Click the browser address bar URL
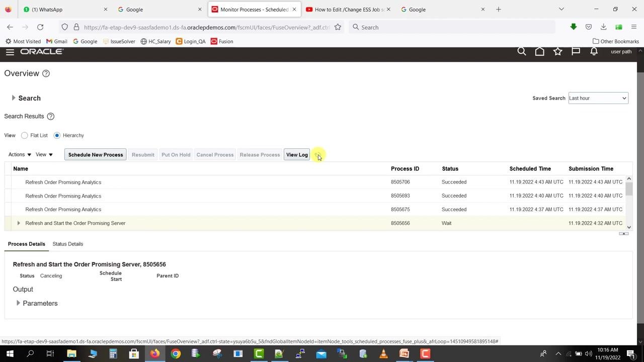The image size is (644, 362). 207,27
